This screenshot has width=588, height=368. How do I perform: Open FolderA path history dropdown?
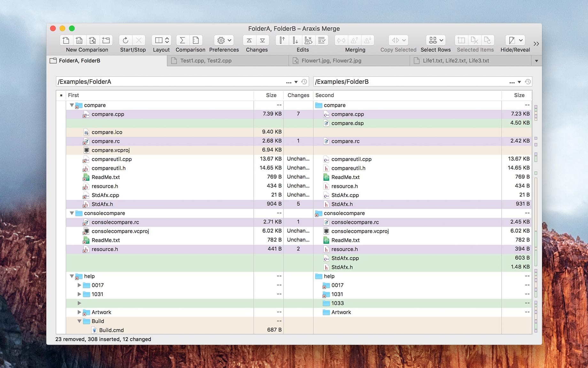[x=296, y=82]
